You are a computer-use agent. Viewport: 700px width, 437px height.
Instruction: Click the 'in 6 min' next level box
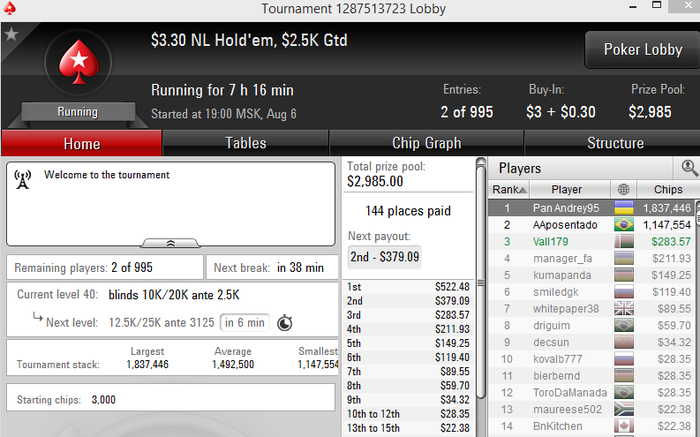click(x=245, y=323)
